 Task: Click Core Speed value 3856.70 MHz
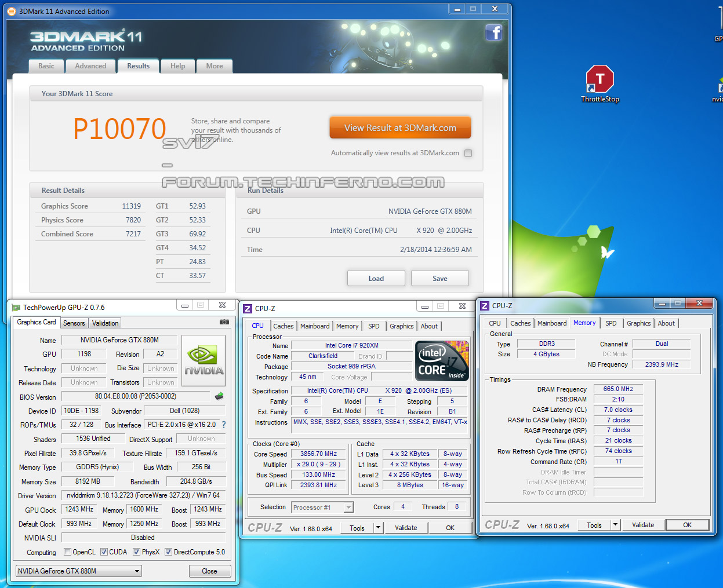click(x=318, y=454)
